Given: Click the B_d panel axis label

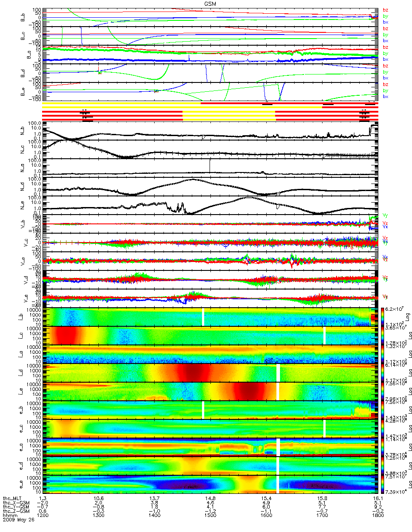Looking at the screenshot, I should point(23,74).
